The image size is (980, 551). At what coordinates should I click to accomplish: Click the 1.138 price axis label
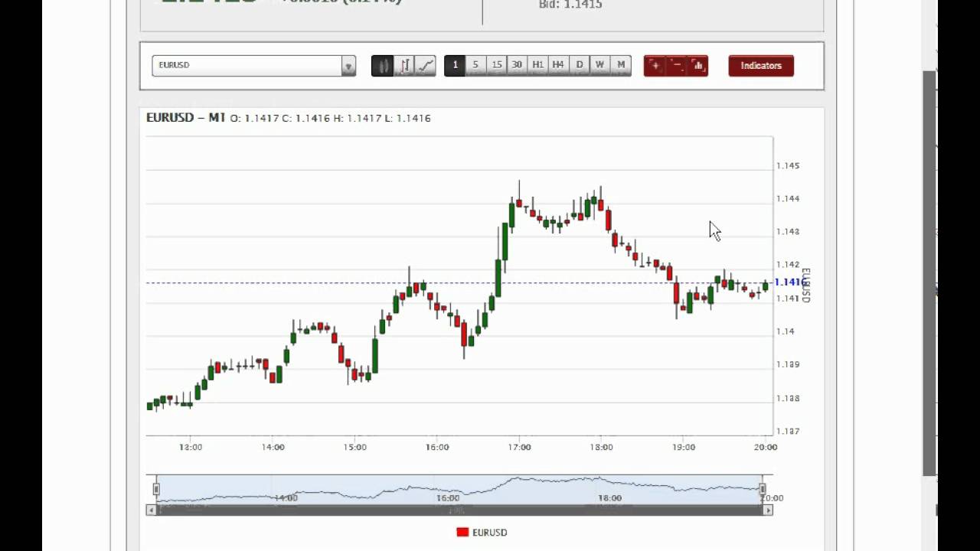[788, 398]
